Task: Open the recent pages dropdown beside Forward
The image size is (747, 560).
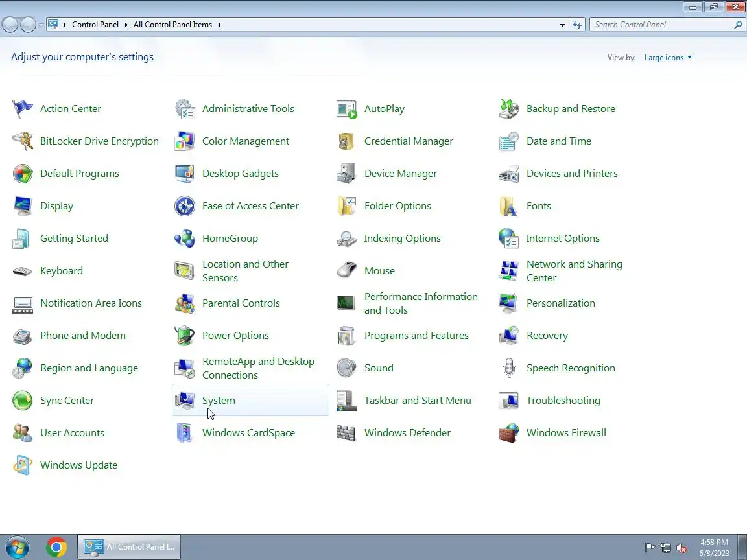Action: pos(41,25)
